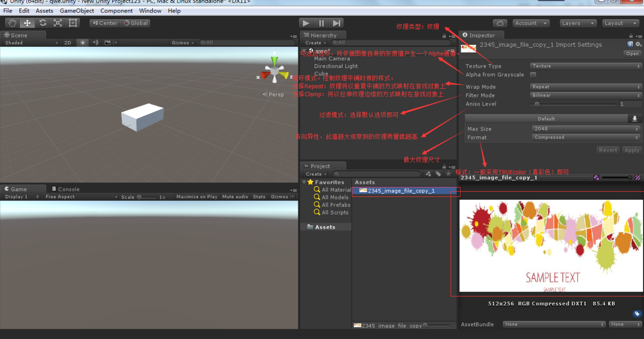Select the Rect Transform tool

pos(73,23)
